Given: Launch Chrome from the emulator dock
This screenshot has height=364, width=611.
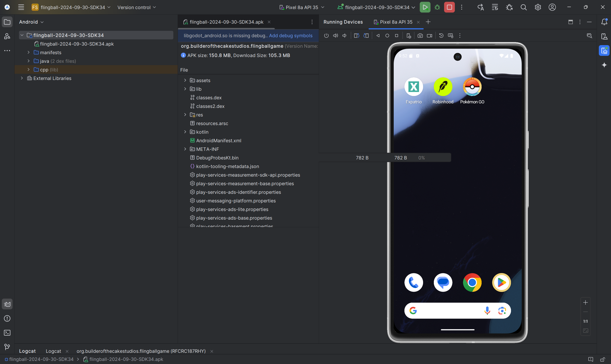Looking at the screenshot, I should [x=472, y=283].
